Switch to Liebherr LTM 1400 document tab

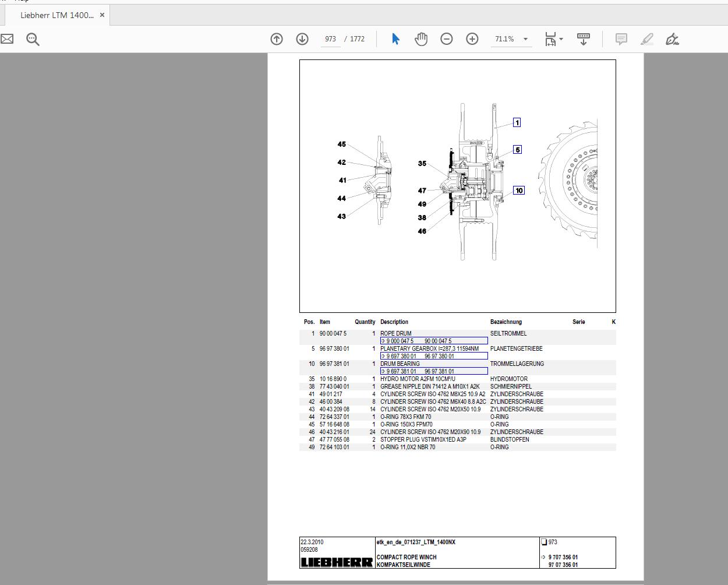pyautogui.click(x=57, y=15)
